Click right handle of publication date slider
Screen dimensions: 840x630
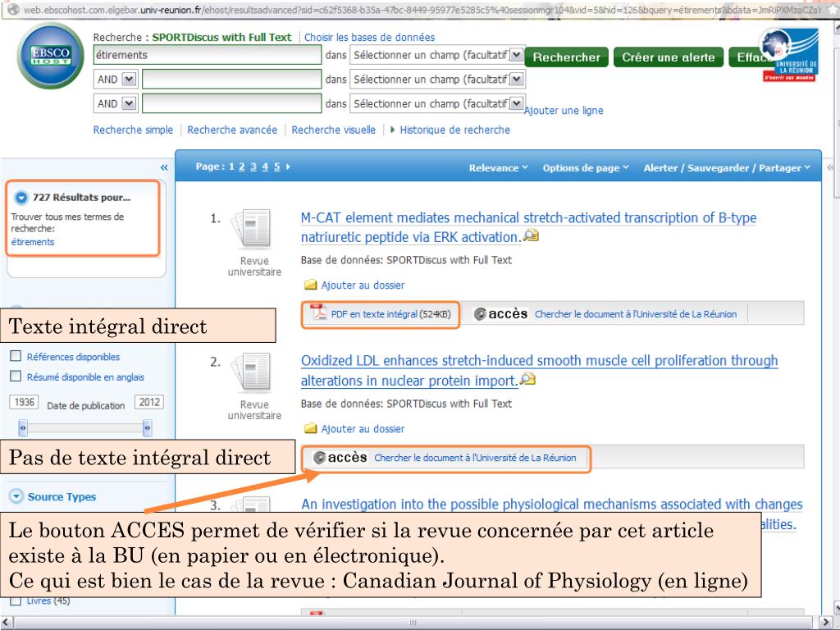(x=147, y=427)
